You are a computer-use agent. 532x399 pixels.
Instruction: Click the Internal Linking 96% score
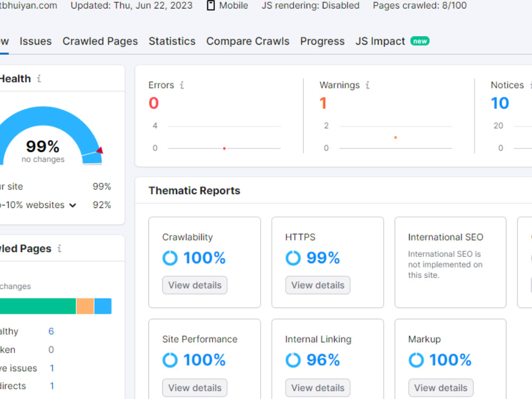click(323, 360)
